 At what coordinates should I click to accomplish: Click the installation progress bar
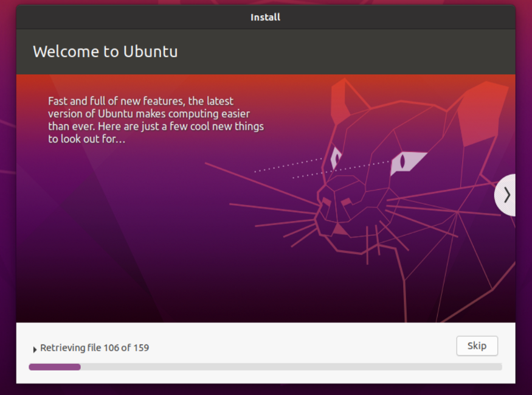(x=266, y=367)
